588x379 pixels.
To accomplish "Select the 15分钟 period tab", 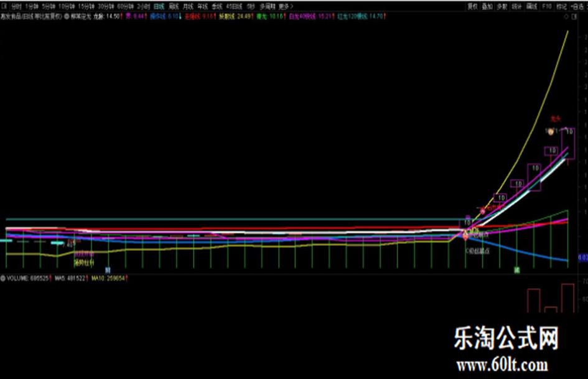I will click(86, 6).
